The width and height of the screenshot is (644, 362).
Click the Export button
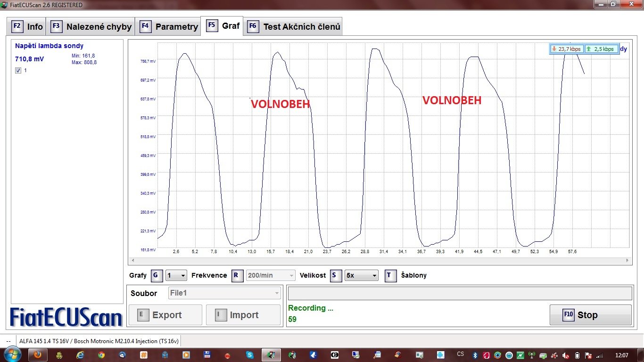pyautogui.click(x=165, y=315)
